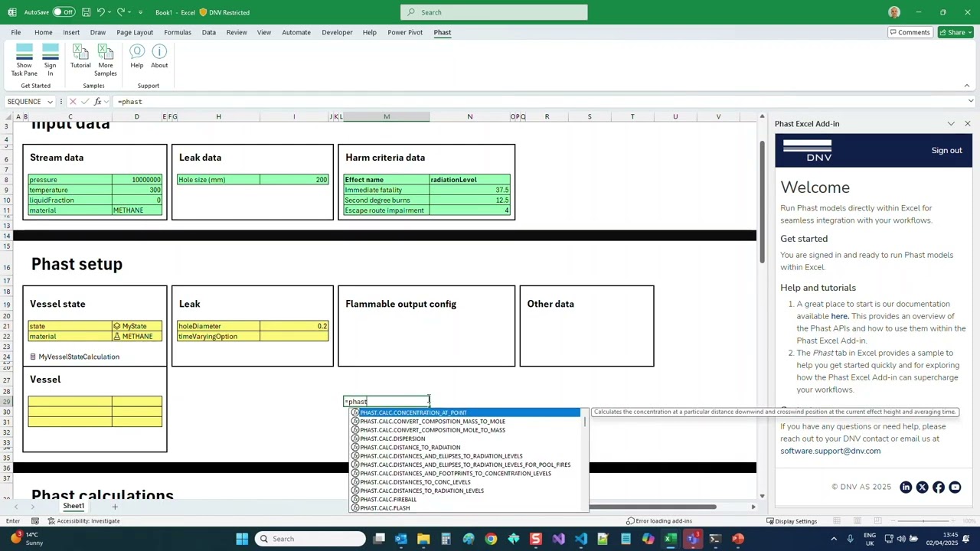This screenshot has width=980, height=551.
Task: Click Show Task Pane ribbon button
Action: [x=24, y=60]
